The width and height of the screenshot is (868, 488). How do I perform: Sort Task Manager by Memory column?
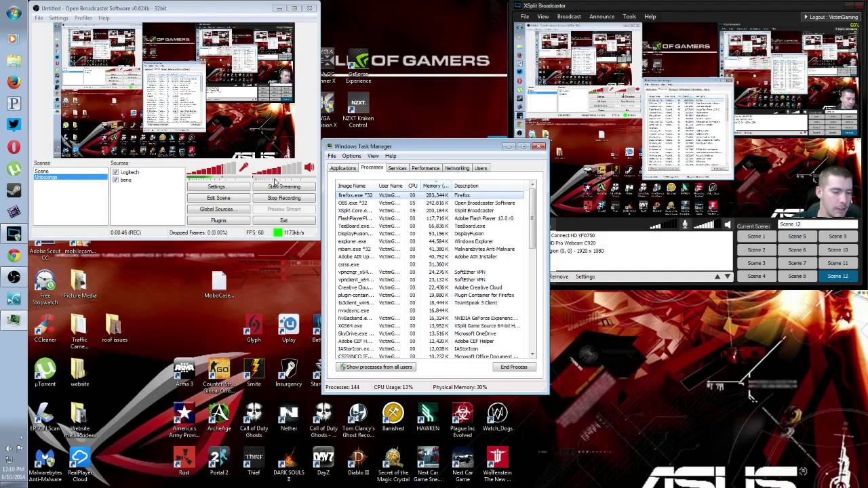point(435,186)
